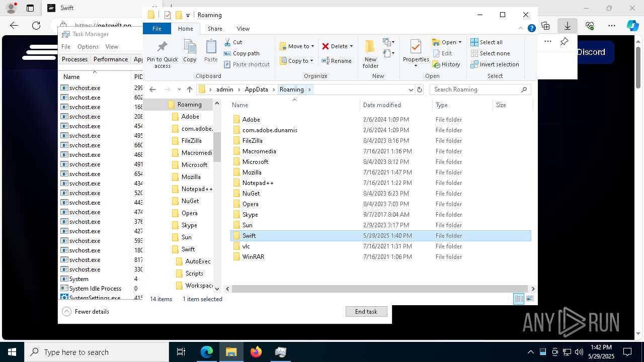
Task: Open Options menu in Task Manager
Action: 88,47
